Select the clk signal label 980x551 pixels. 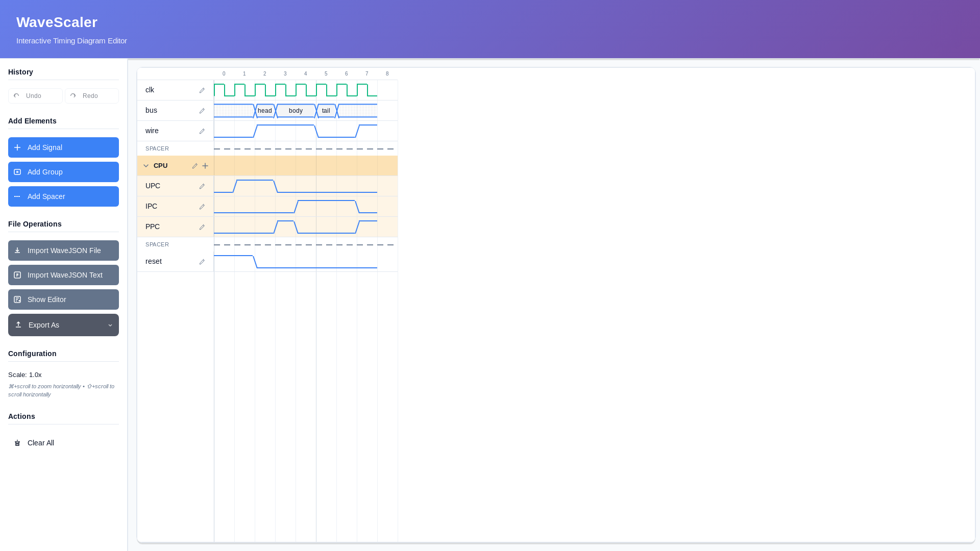pos(150,90)
